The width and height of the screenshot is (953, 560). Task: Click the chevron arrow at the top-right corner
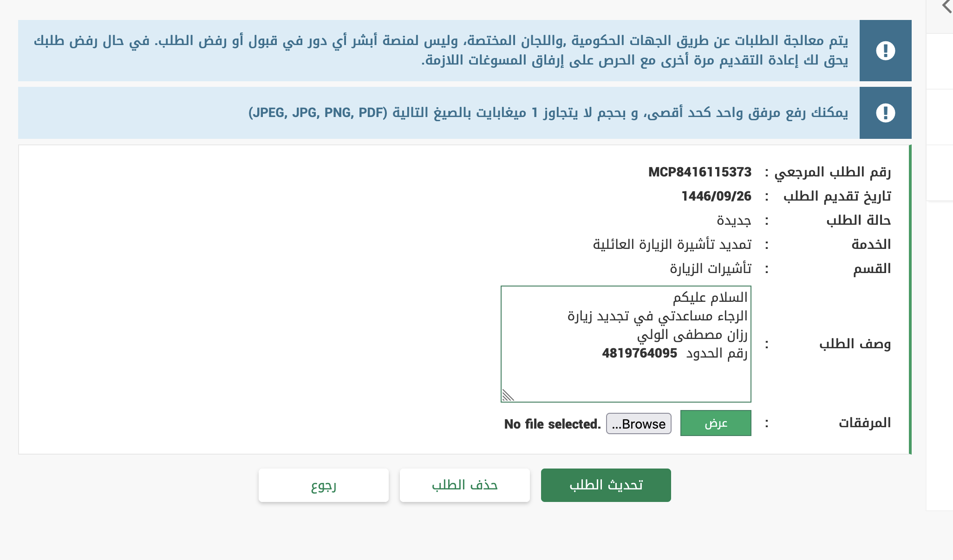947,7
